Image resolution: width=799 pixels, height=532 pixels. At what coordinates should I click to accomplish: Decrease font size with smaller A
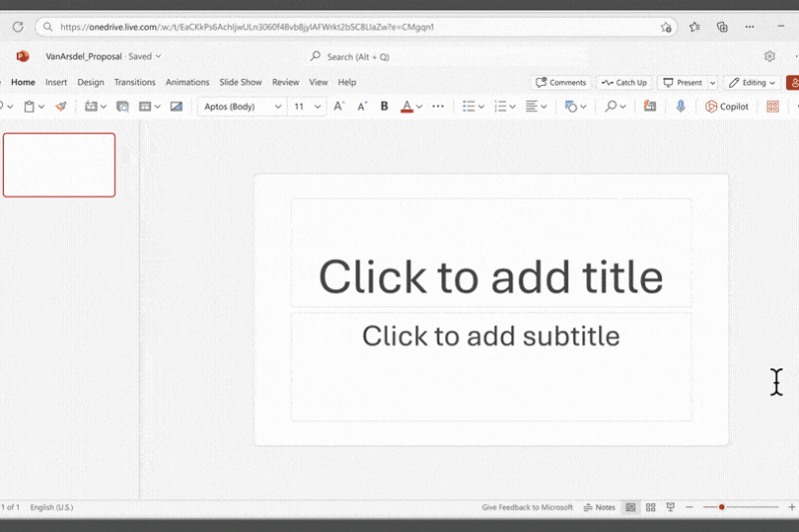362,107
